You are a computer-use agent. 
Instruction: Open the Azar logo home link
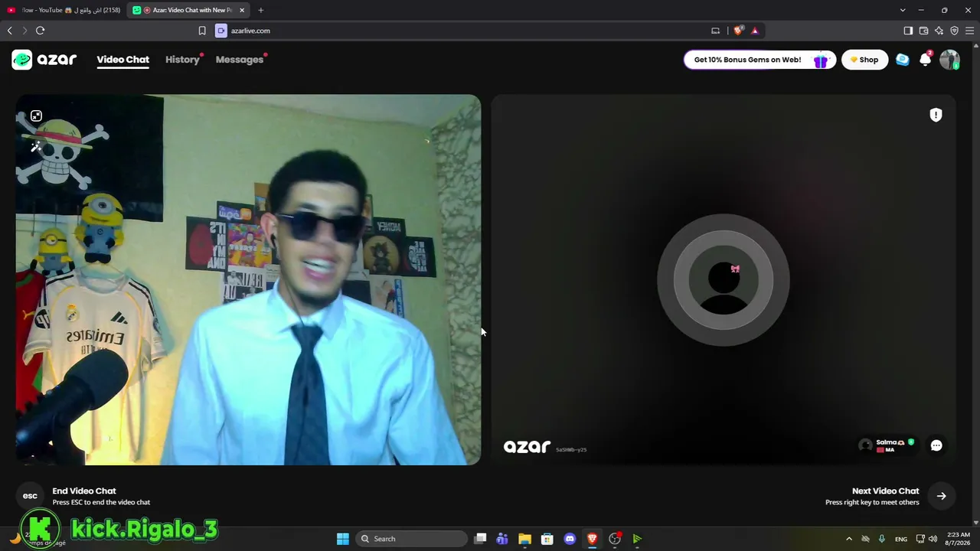(x=44, y=60)
